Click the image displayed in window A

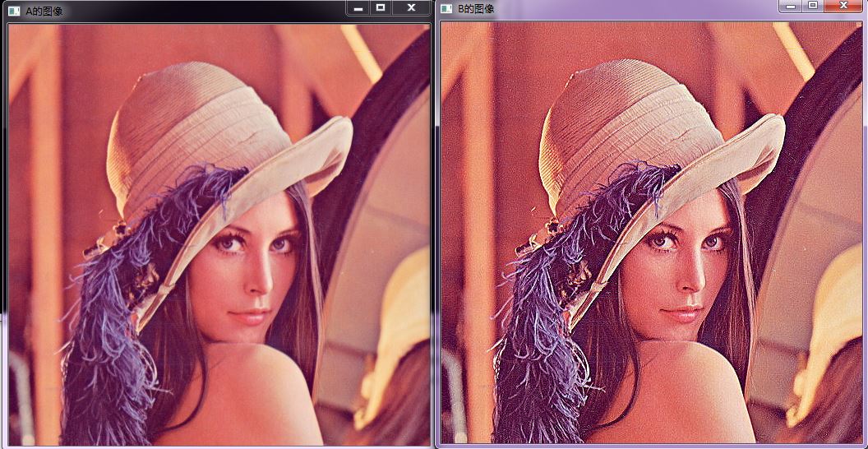(219, 234)
